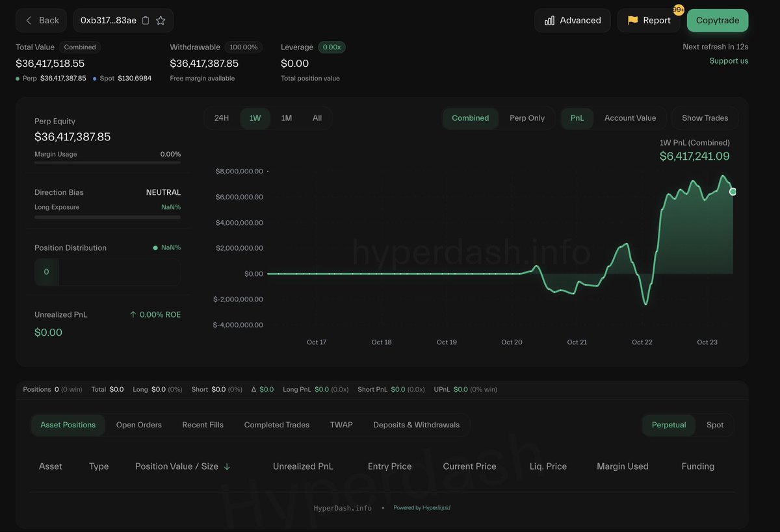This screenshot has height=532, width=780.
Task: Click the back chevron arrow
Action: pos(27,20)
